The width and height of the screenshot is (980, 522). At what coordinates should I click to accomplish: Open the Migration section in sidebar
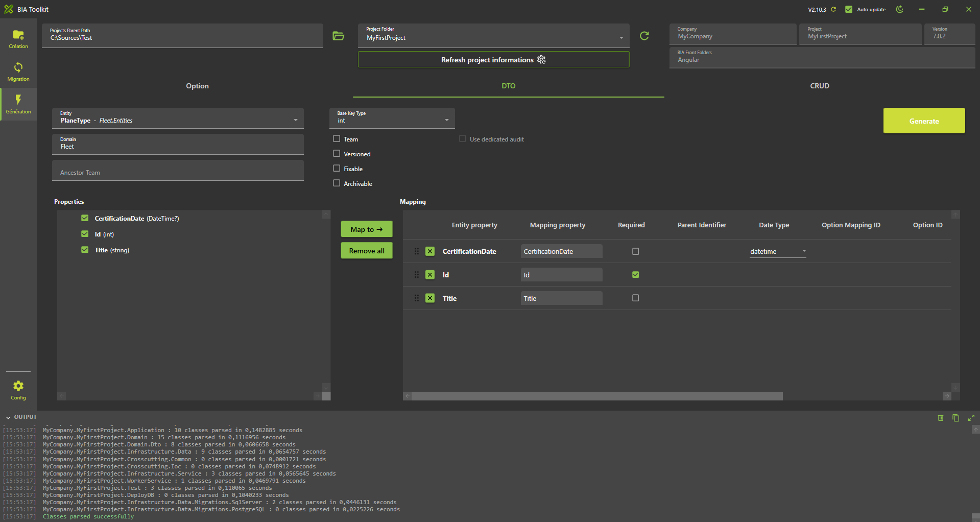click(x=18, y=72)
